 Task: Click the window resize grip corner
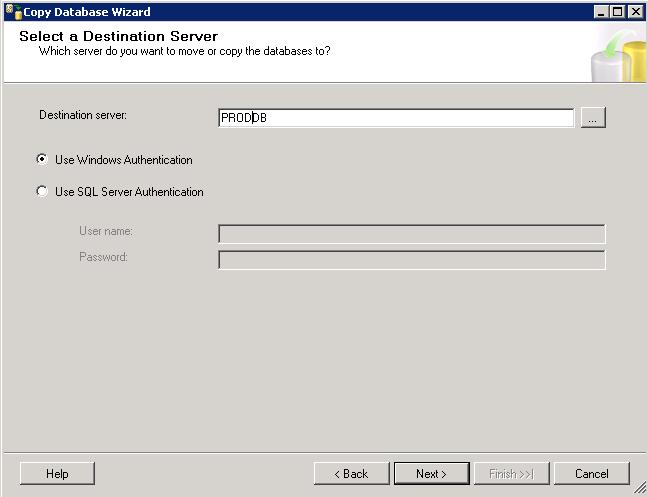(x=640, y=489)
